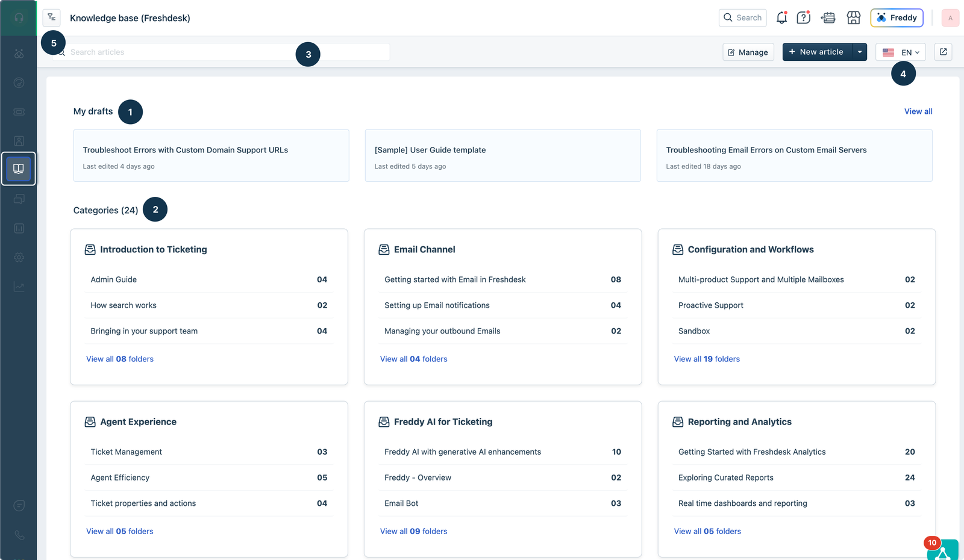Open Ticket properties and actions folder

click(x=209, y=503)
